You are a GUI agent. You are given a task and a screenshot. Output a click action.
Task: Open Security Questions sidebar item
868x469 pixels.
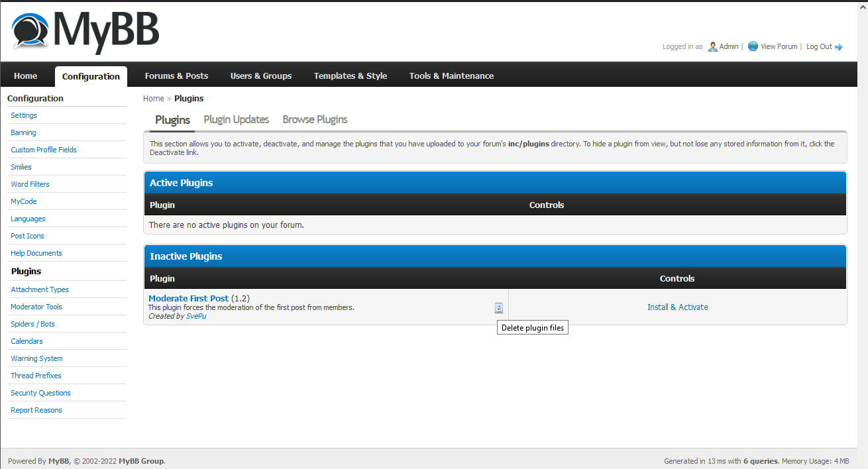(x=40, y=393)
